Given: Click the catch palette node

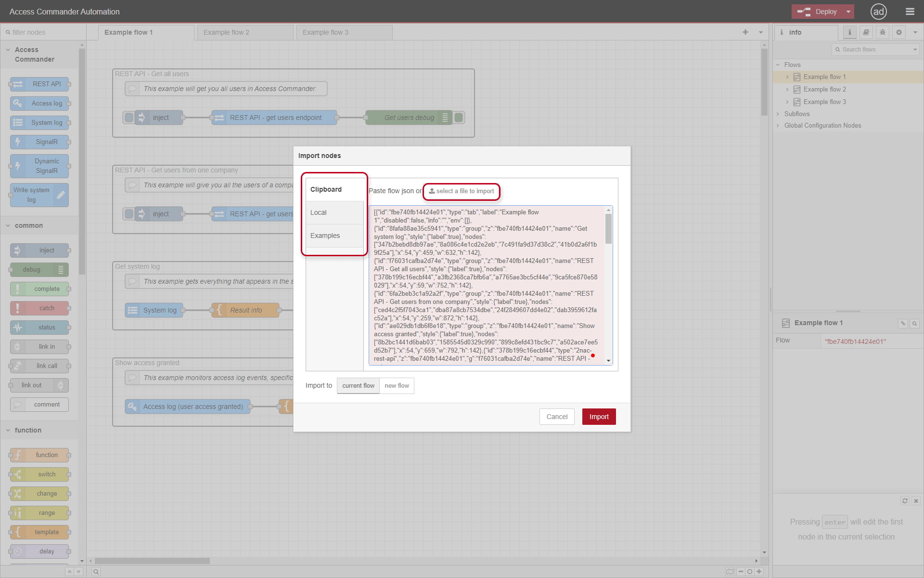Looking at the screenshot, I should click(x=39, y=308).
